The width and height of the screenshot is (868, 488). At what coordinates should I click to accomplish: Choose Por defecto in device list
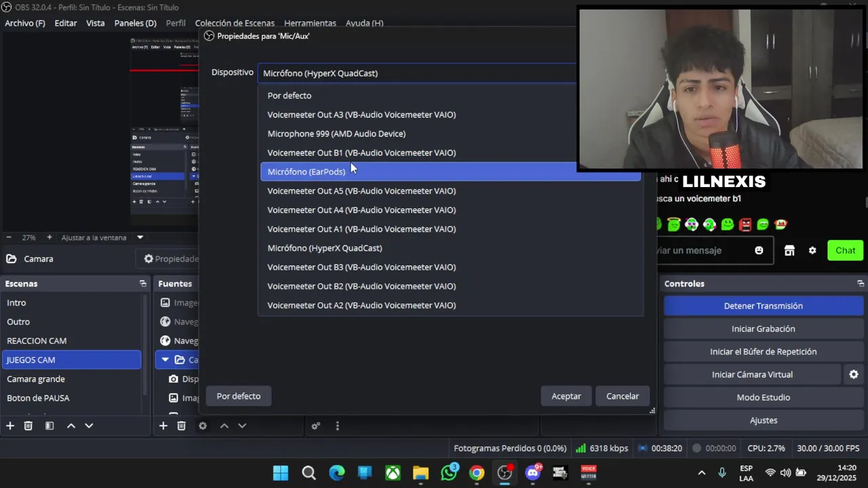[451, 96]
